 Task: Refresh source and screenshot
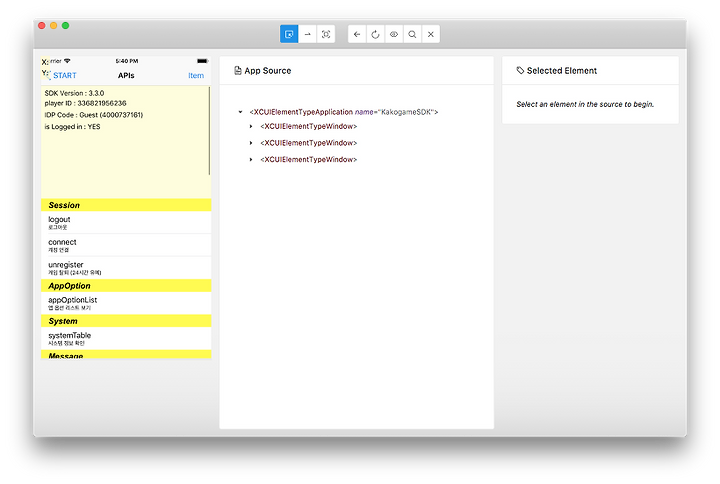[x=375, y=34]
